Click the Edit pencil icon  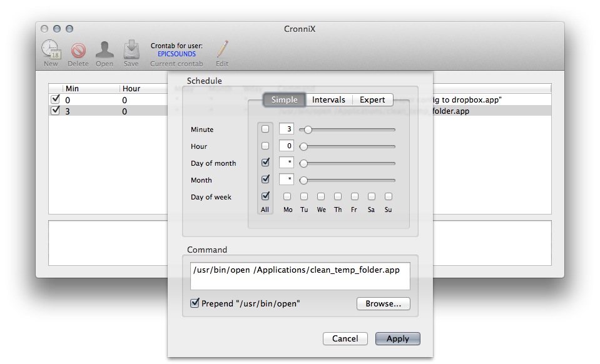point(222,50)
